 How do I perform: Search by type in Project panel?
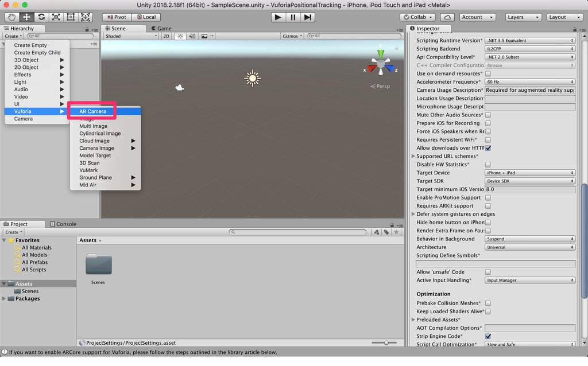[x=377, y=232]
